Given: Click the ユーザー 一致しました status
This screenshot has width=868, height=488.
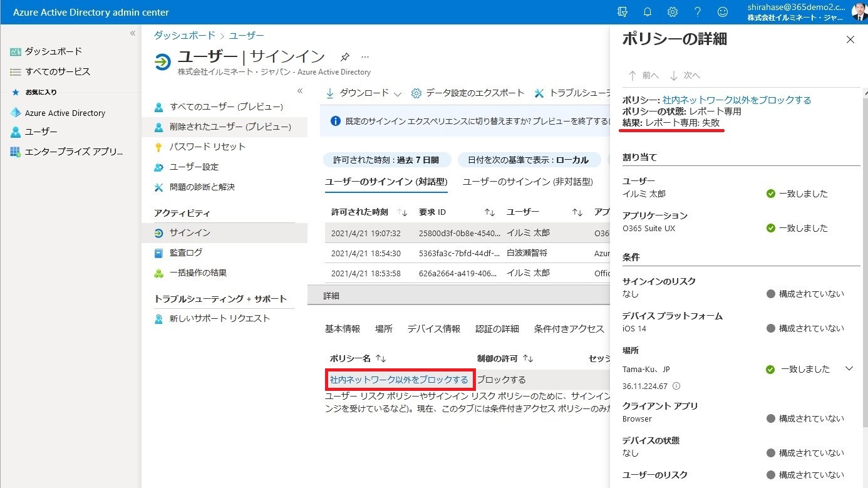Looking at the screenshot, I should pyautogui.click(x=797, y=194).
